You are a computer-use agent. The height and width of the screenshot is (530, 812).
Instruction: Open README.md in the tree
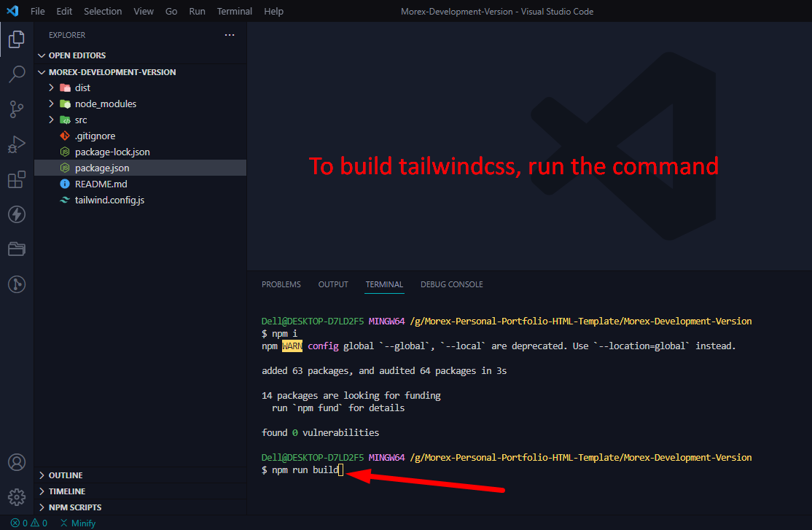coord(101,184)
